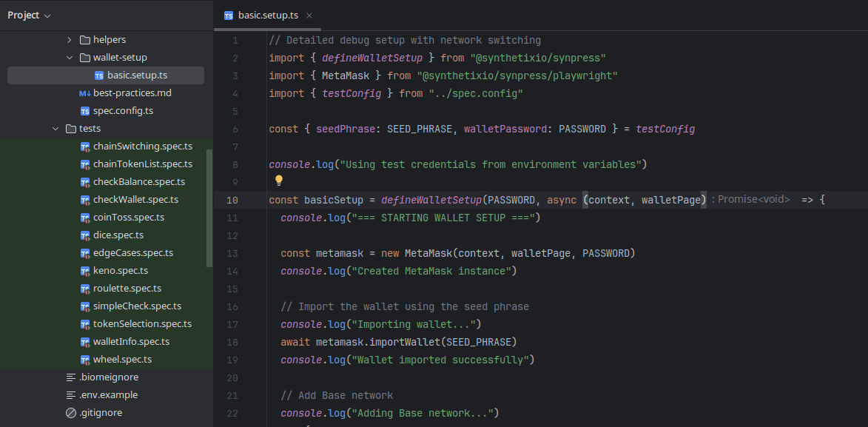Click test file icon of coinToss.spec.ts
Screen dimensions: 868x427
coord(84,218)
